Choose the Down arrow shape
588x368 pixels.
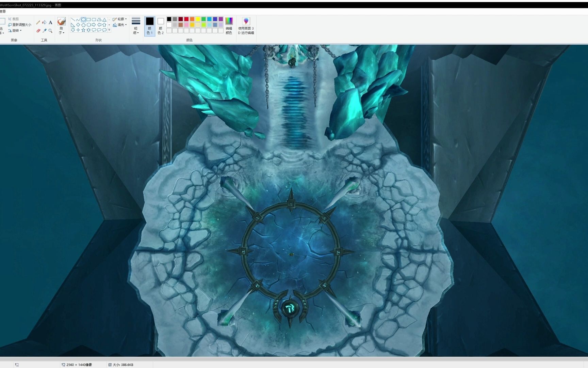tap(73, 30)
